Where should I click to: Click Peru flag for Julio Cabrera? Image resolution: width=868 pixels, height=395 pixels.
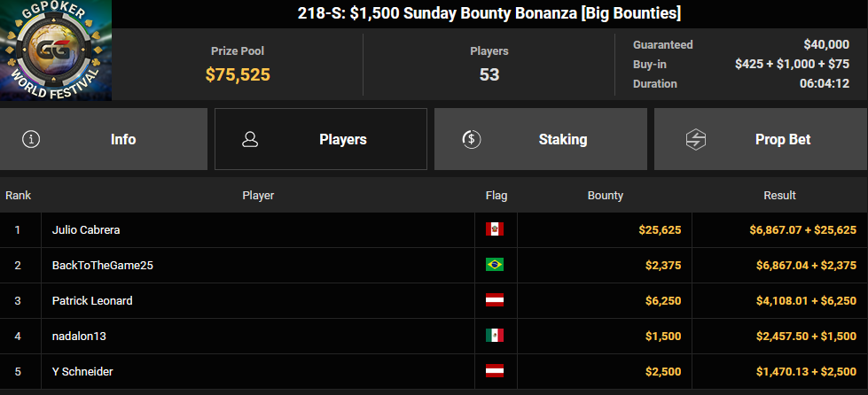[495, 229]
